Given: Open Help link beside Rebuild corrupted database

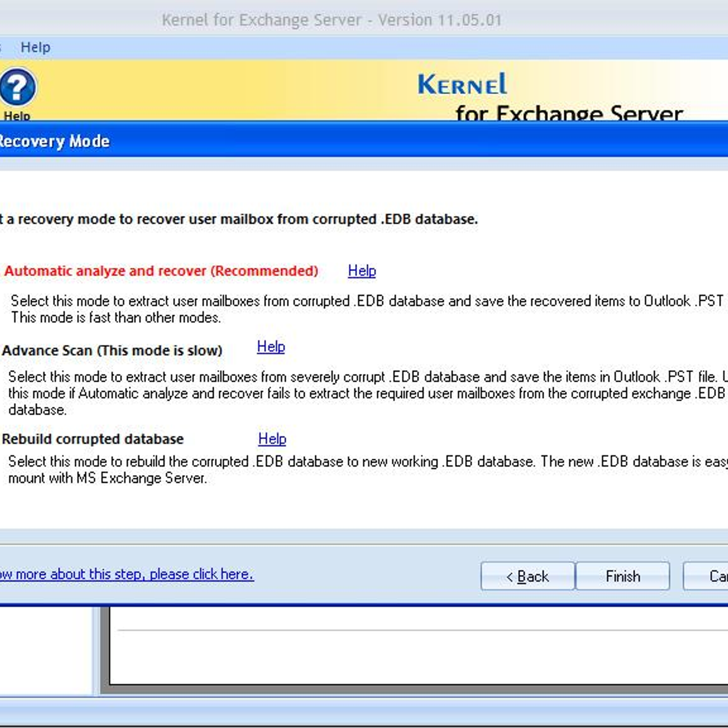Looking at the screenshot, I should pyautogui.click(x=272, y=439).
